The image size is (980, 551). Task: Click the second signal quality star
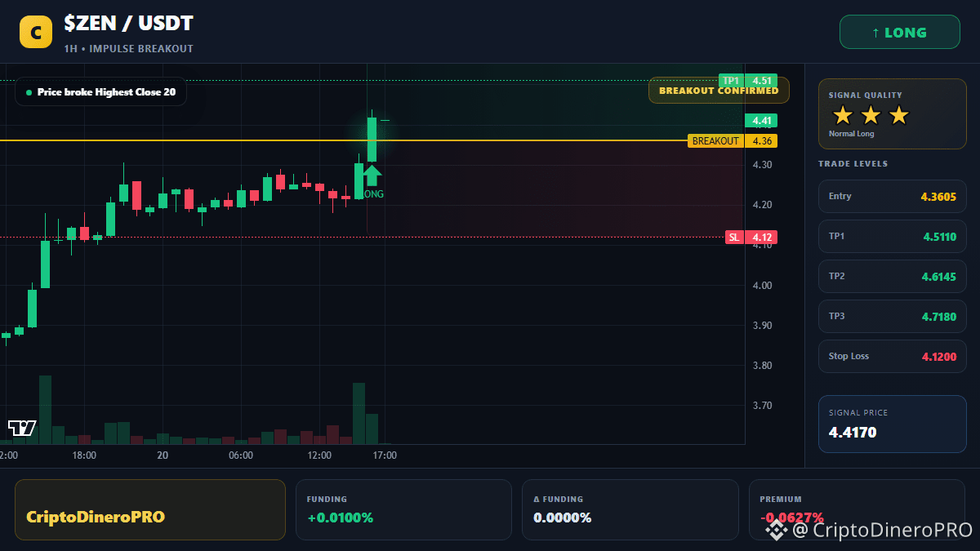(x=871, y=115)
